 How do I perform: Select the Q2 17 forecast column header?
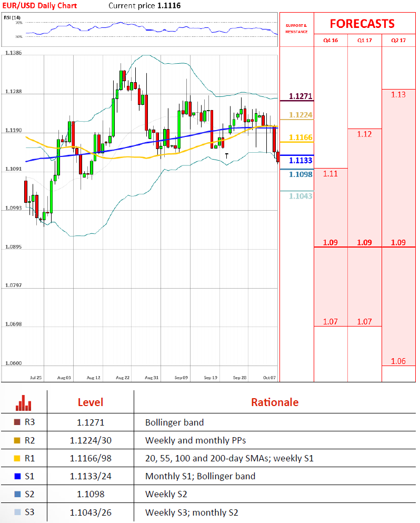[x=398, y=41]
